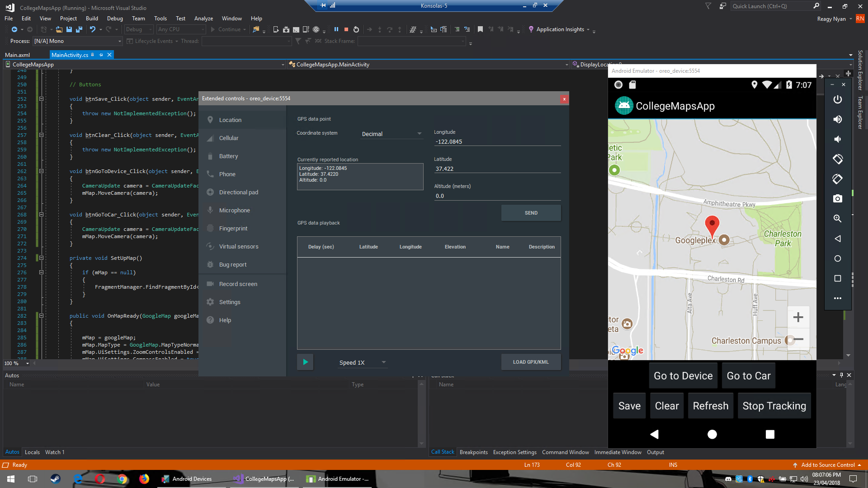Viewport: 868px width, 488px height.
Task: Open Record screen panel
Action: 242,284
